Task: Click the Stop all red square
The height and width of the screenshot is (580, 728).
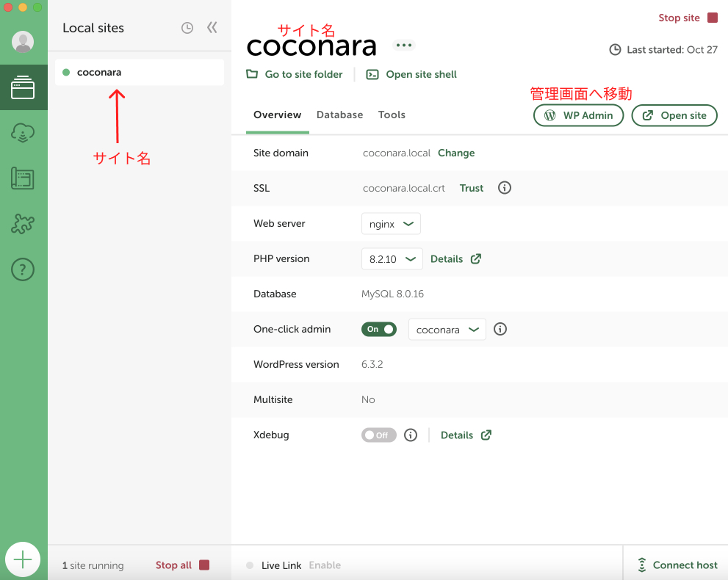Action: pos(204,565)
